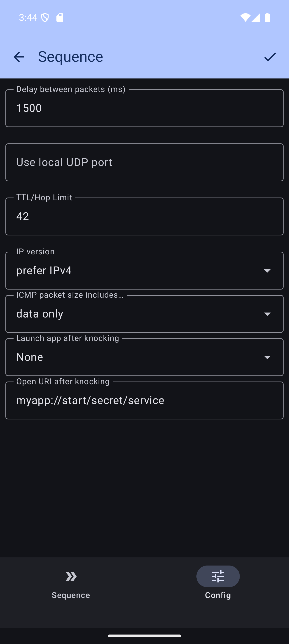Tap the SD card status icon

60,18
